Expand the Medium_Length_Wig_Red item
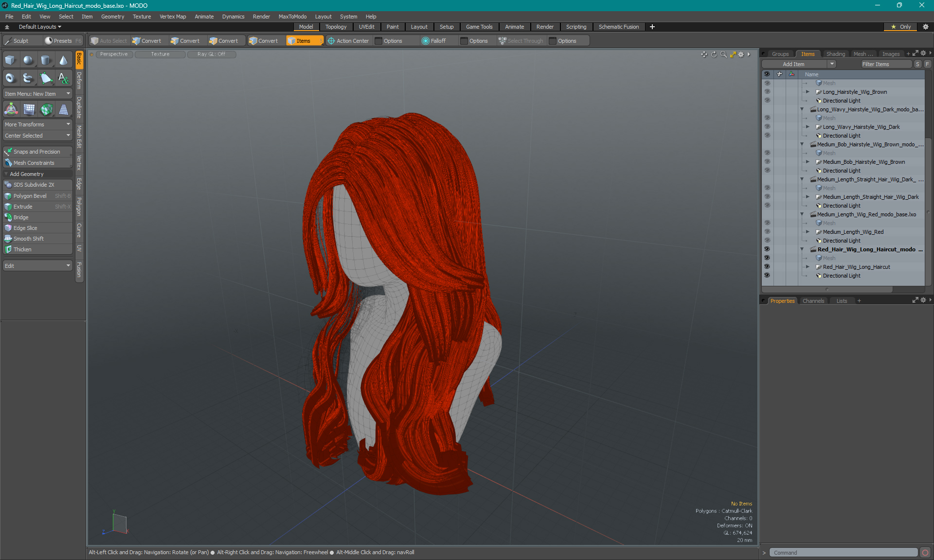This screenshot has width=934, height=560. point(808,232)
